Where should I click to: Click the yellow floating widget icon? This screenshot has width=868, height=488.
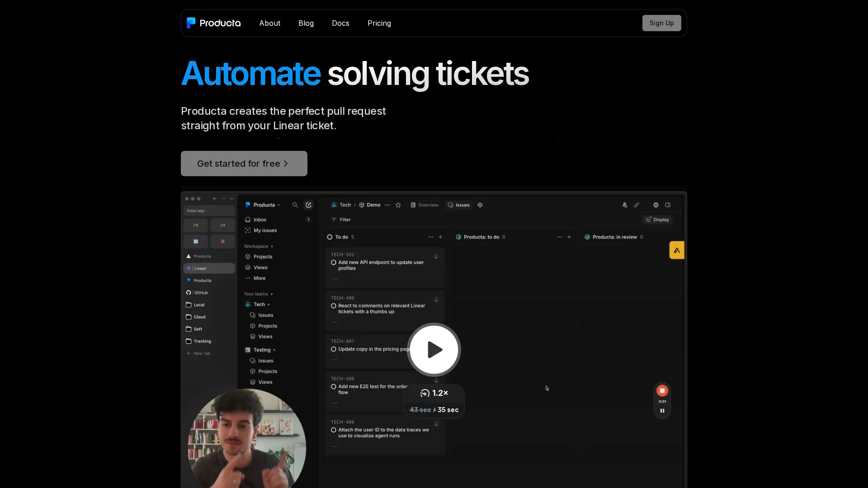[x=677, y=250]
